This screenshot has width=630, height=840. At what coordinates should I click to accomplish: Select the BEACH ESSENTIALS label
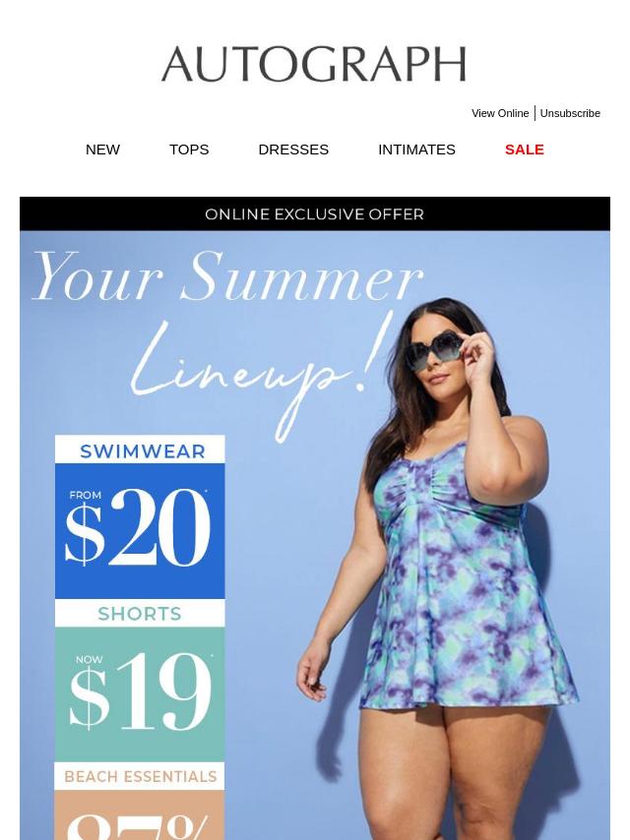(140, 776)
